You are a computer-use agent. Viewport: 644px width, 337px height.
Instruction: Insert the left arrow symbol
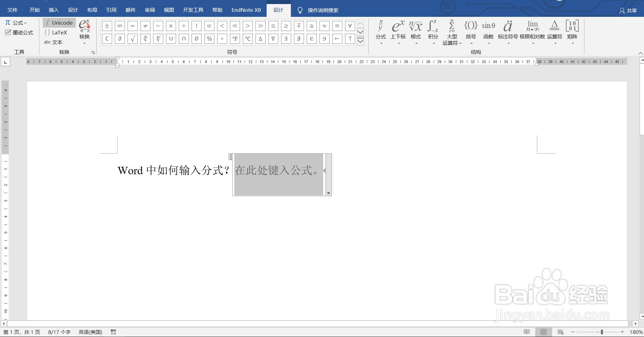coord(337,39)
